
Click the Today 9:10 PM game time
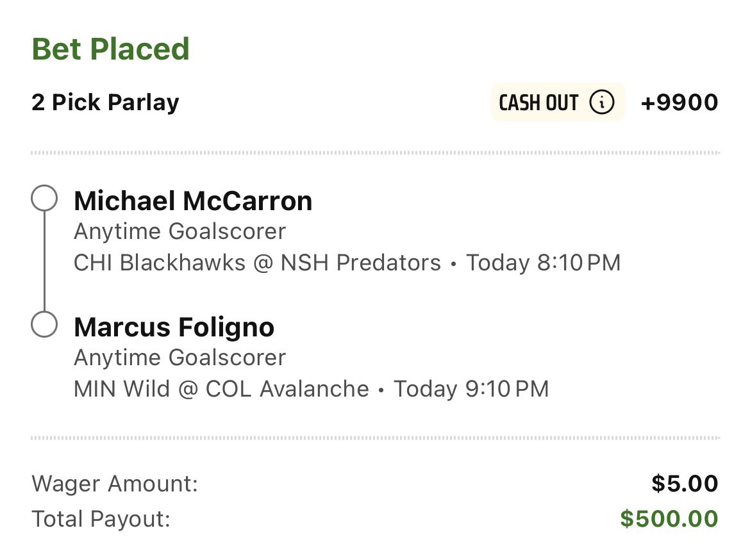tap(471, 389)
